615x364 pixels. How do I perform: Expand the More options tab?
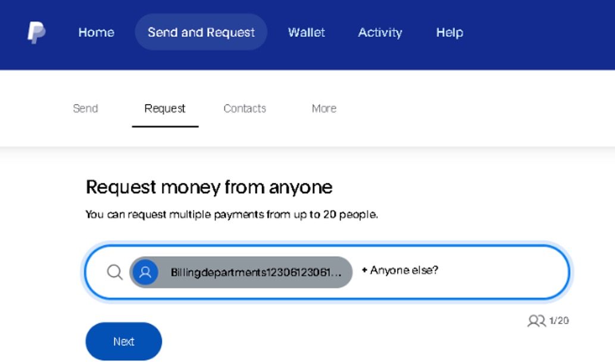324,109
